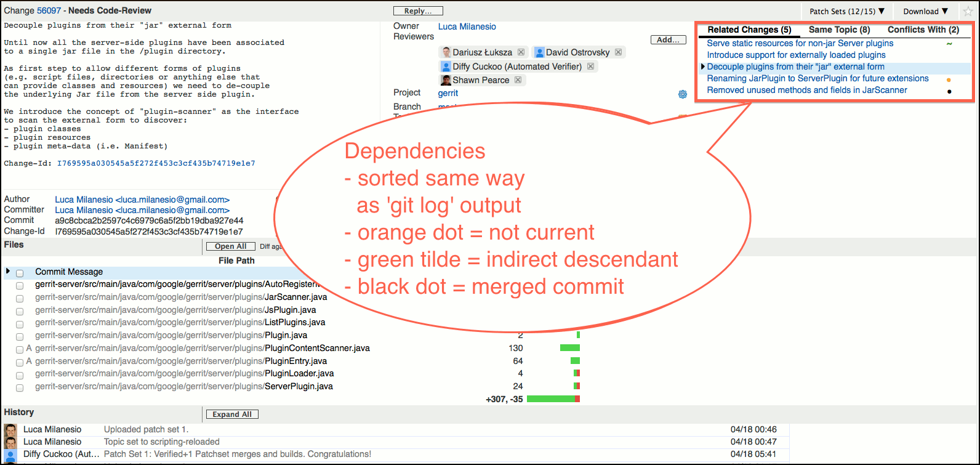This screenshot has height=465, width=980.
Task: Remove reviewer David Ostrovsky with the x icon
Action: (618, 52)
